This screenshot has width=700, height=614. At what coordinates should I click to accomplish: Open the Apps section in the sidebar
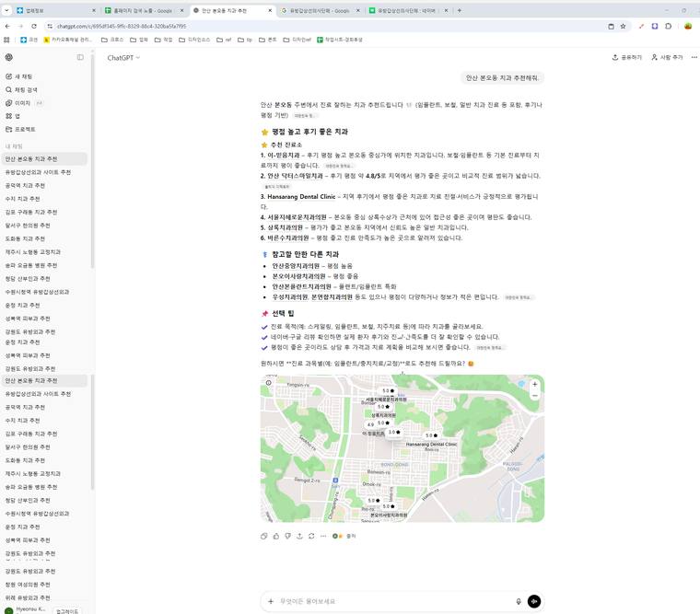click(13, 116)
